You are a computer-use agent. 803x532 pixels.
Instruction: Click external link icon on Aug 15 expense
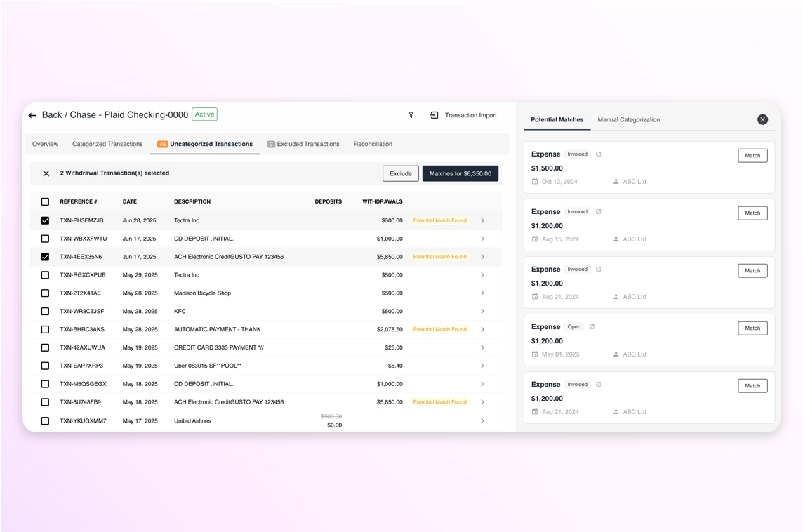[598, 212]
